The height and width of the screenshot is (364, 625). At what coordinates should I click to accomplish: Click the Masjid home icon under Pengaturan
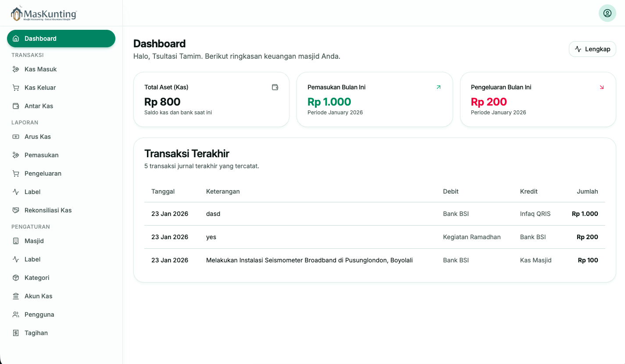[x=16, y=241]
